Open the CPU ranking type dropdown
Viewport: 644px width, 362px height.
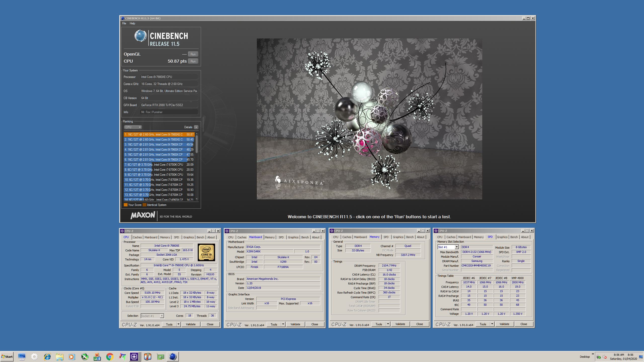[133, 127]
